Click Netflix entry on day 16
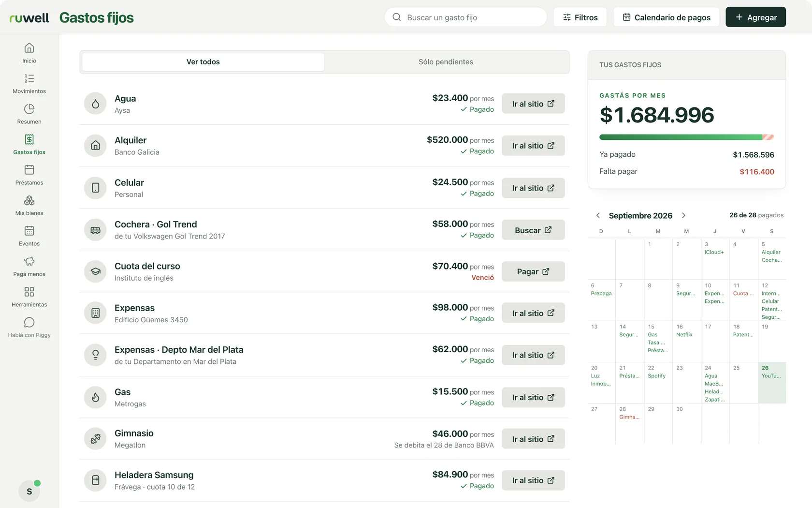The height and width of the screenshot is (508, 812). point(684,335)
